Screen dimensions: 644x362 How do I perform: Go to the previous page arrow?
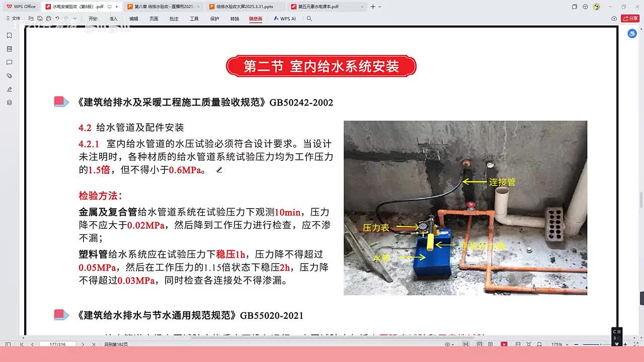tap(32, 344)
